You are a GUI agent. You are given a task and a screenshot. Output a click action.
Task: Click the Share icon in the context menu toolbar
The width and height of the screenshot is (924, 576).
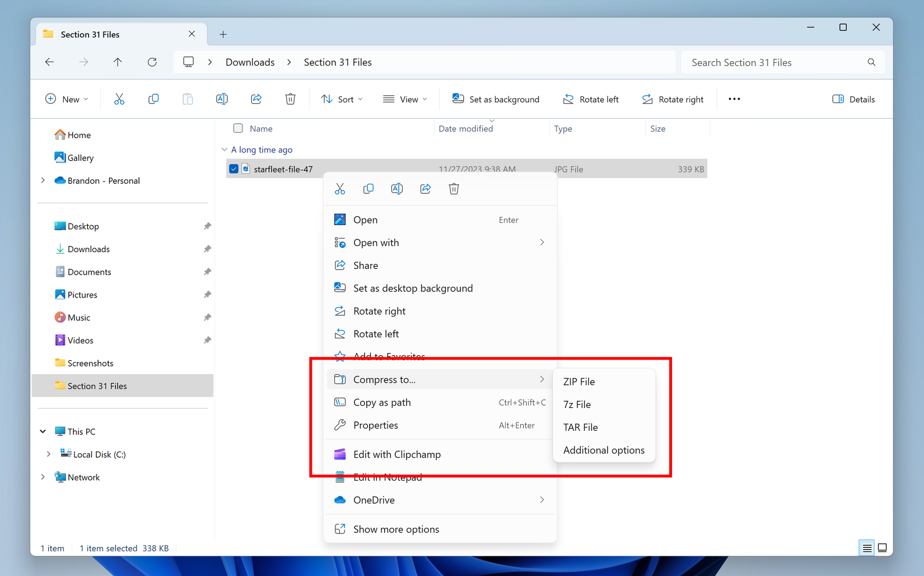pyautogui.click(x=426, y=188)
